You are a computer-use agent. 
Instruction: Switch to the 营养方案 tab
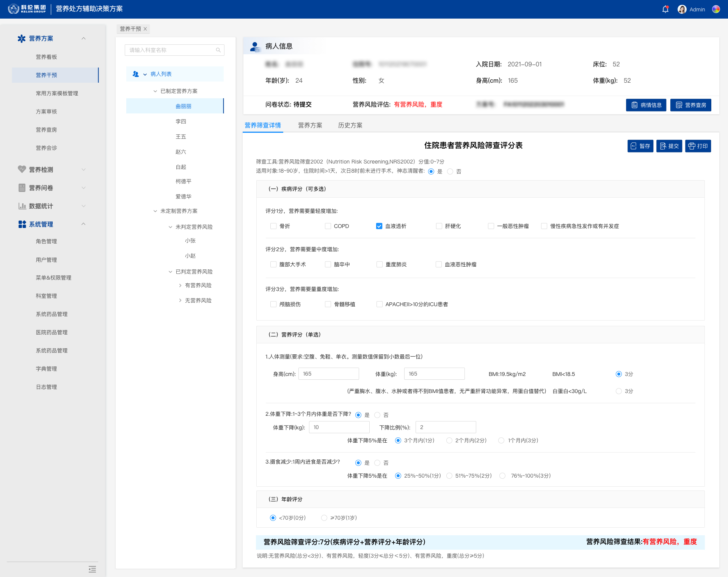310,125
